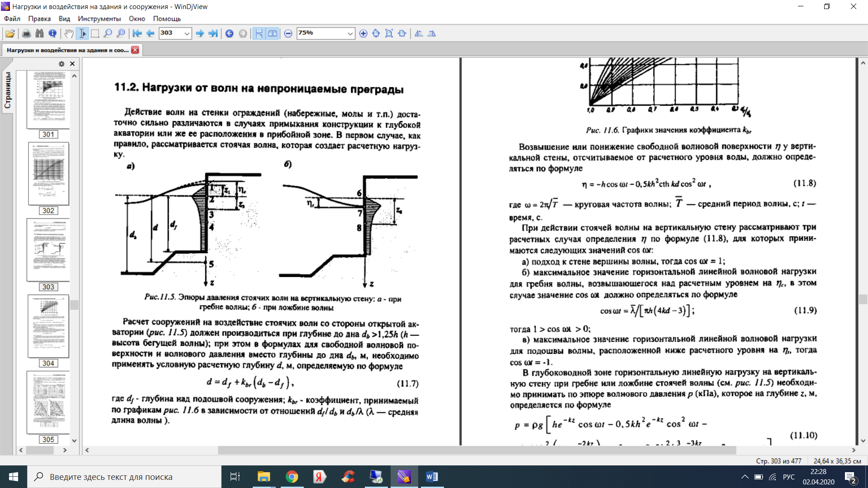Image resolution: width=868 pixels, height=488 pixels.
Task: Select the Hand drag tool
Action: pyautogui.click(x=69, y=33)
